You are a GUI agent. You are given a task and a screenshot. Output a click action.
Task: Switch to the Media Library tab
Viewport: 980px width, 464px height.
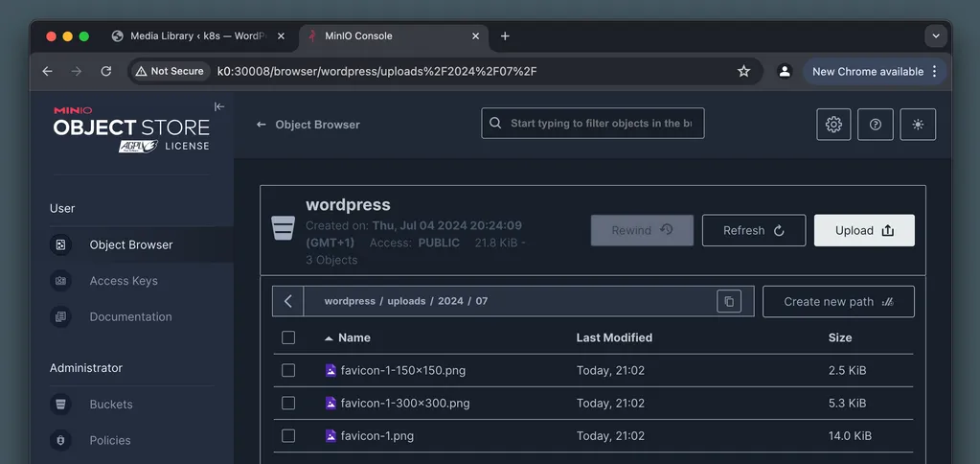click(x=195, y=36)
